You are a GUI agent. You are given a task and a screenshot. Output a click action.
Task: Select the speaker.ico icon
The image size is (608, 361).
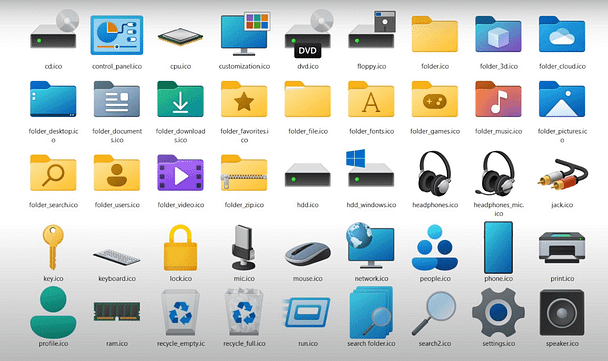pos(562,313)
